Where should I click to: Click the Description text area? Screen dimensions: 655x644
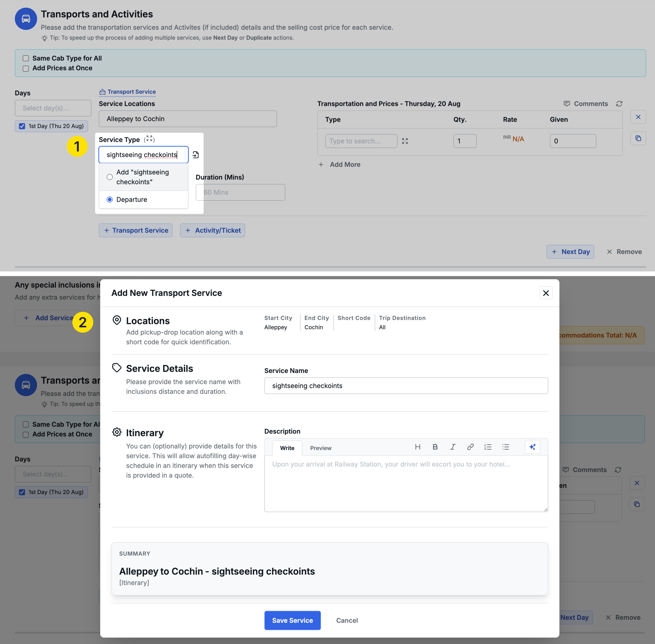(406, 484)
